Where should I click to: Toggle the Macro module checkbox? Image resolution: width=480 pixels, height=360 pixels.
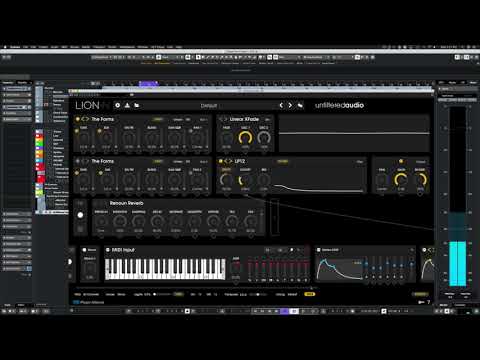click(84, 250)
